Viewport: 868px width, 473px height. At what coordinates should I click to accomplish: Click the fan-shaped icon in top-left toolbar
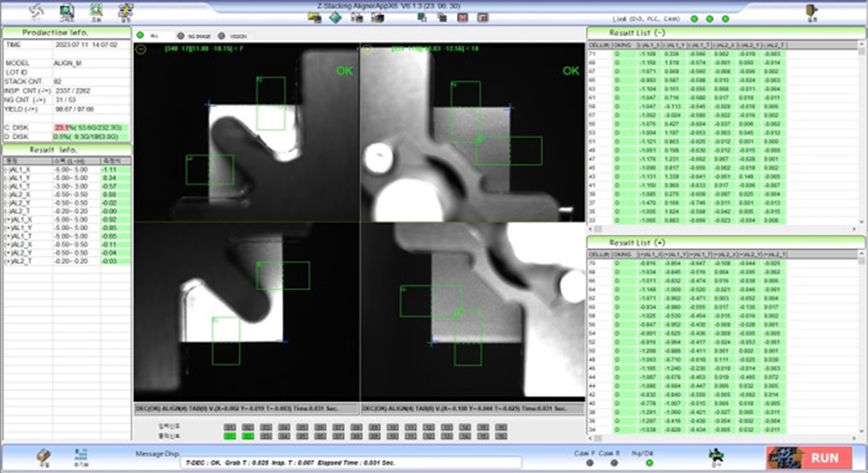36,11
